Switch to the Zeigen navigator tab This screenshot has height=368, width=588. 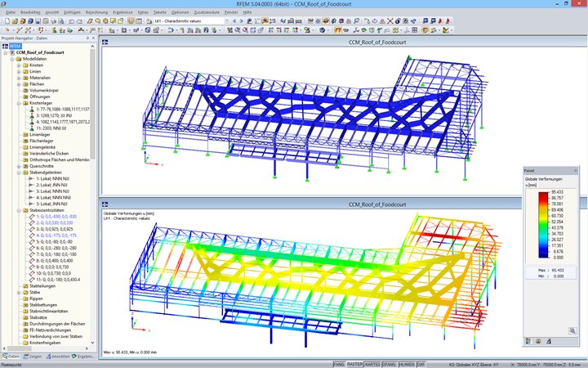(33, 357)
